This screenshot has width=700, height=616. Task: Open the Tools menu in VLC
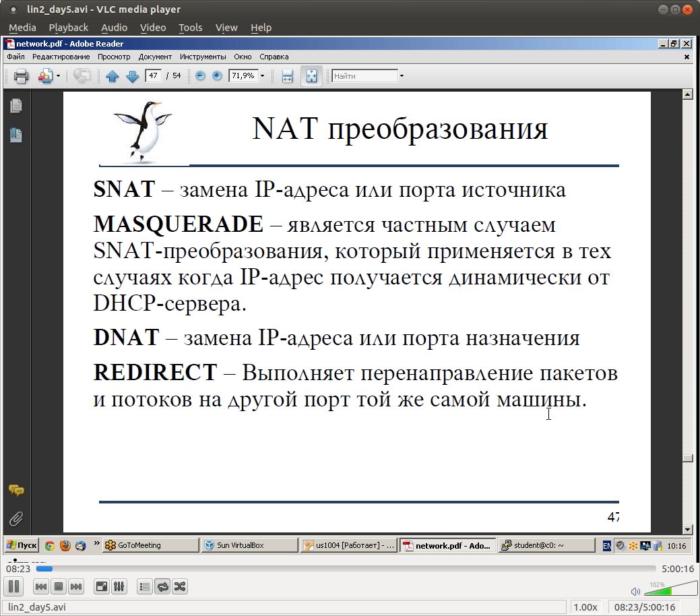(190, 28)
